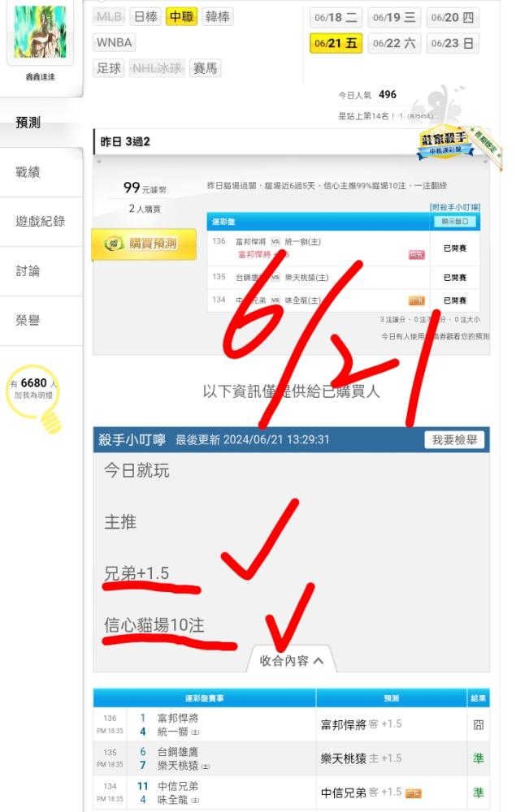The height and width of the screenshot is (812, 516).
Task: Open 遊戲紀錄 in the sidebar
Action: tap(41, 222)
